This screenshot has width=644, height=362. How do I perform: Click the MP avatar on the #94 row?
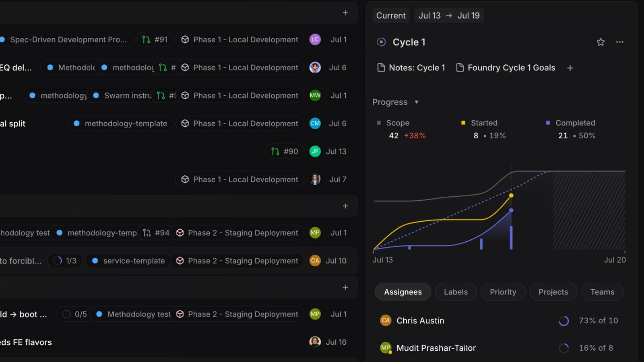[315, 233]
